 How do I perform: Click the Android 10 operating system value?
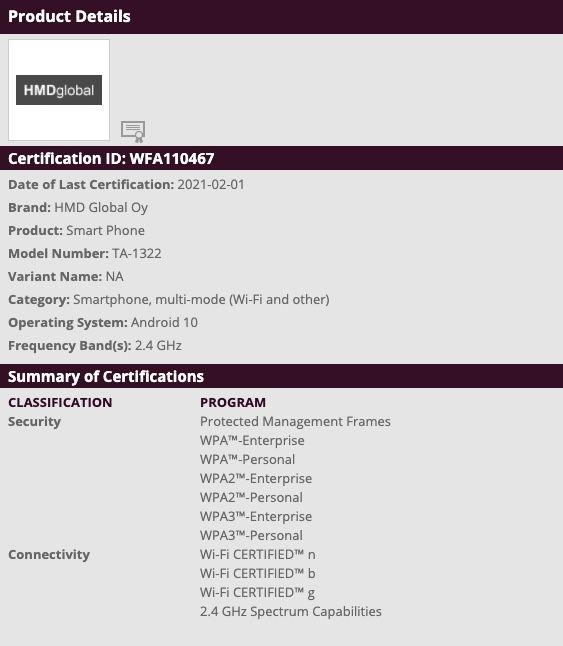pos(164,322)
